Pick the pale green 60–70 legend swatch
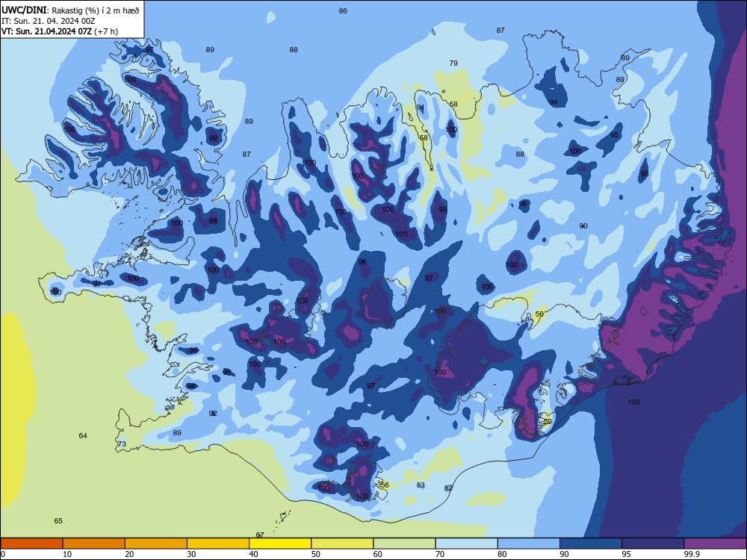The width and height of the screenshot is (747, 560). coord(404,544)
